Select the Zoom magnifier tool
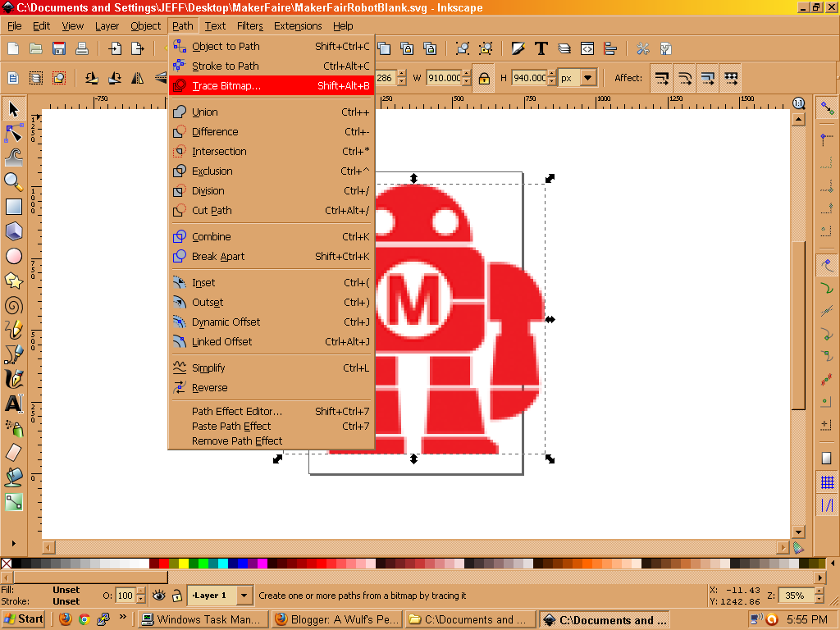 point(13,182)
